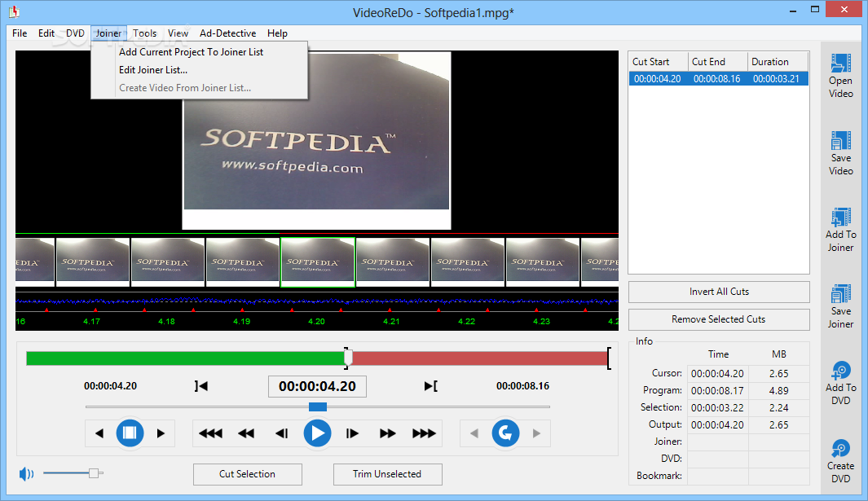
Task: Click the Remove Selected Cuts button
Action: tap(719, 319)
